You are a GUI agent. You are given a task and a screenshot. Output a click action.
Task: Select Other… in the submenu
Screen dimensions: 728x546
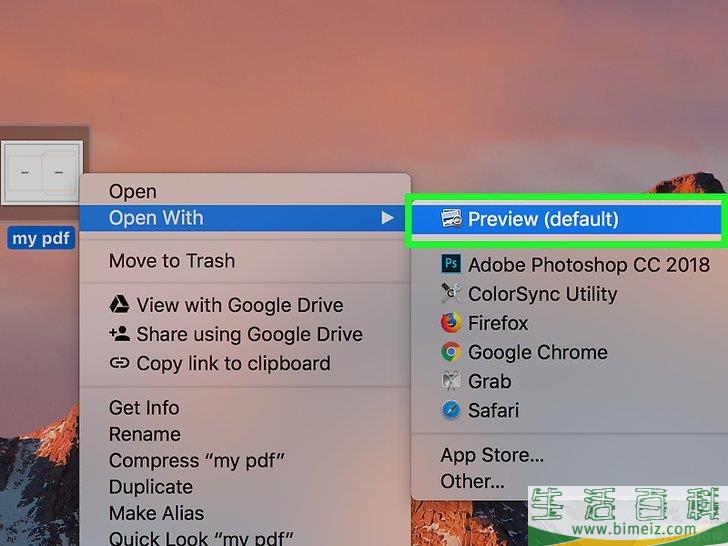[x=470, y=481]
